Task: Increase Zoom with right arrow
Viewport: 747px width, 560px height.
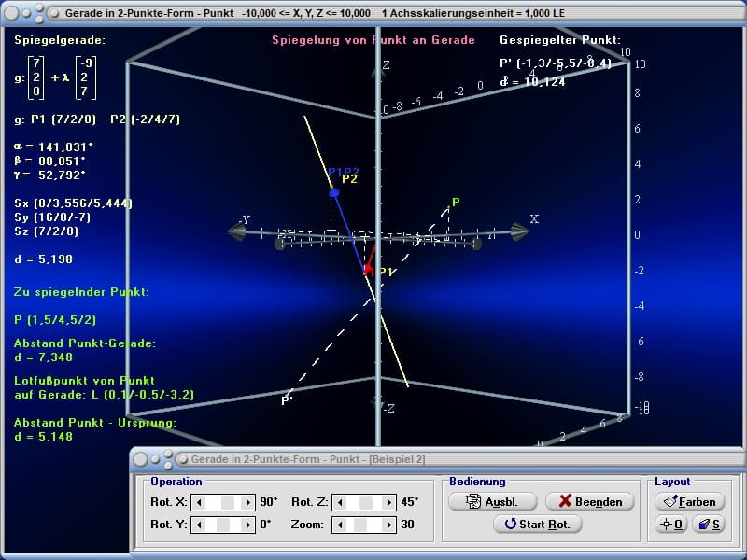Action: pyautogui.click(x=388, y=525)
